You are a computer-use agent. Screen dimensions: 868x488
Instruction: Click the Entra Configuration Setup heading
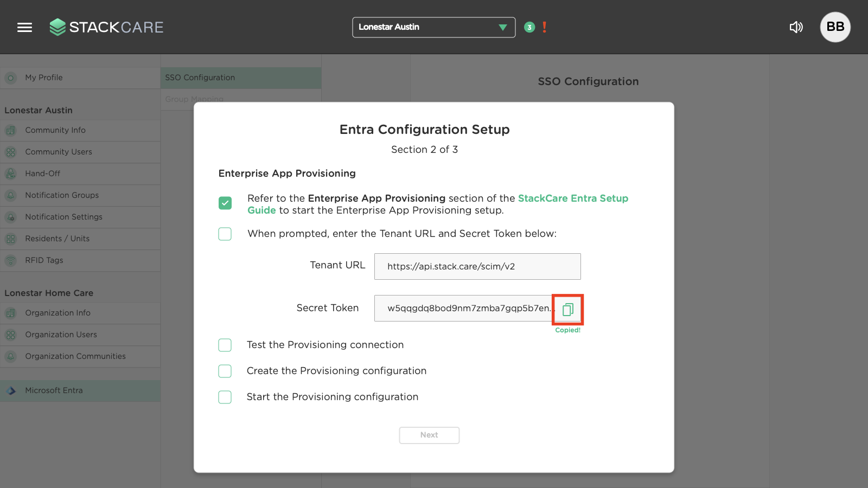(x=424, y=130)
